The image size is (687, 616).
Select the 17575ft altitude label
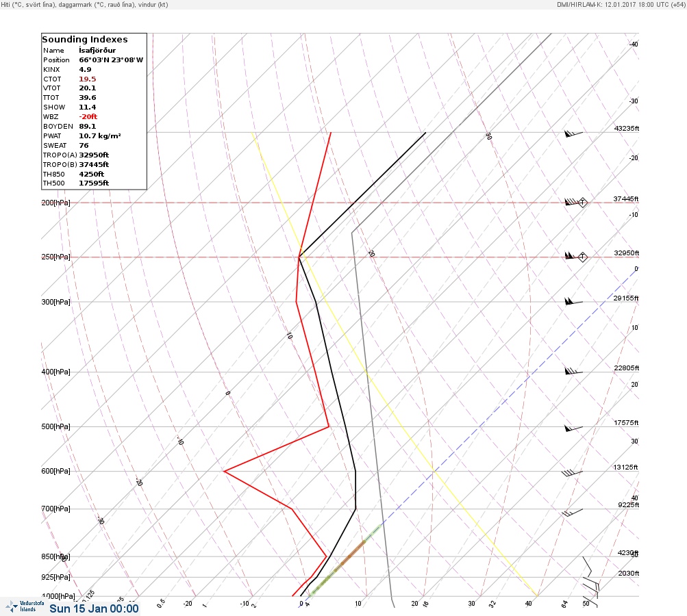(626, 422)
